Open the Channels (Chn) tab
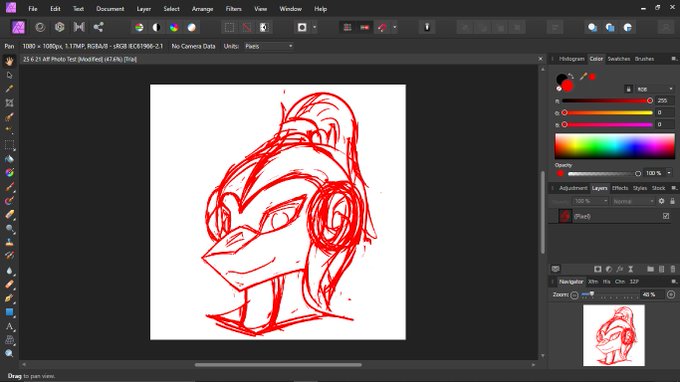 pos(620,282)
